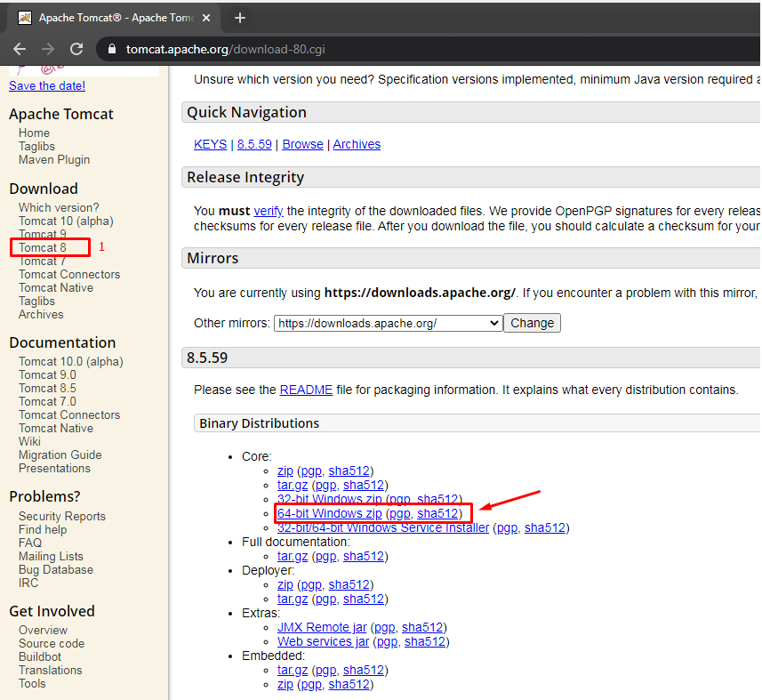This screenshot has width=762, height=700.
Task: Reload the page with the refresh icon
Action: point(76,49)
